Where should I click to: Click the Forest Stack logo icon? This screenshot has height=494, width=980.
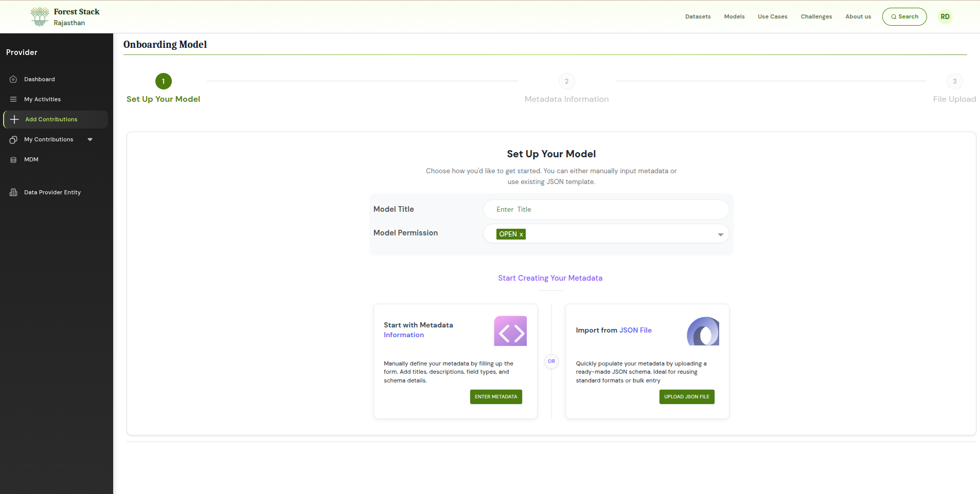coord(40,16)
